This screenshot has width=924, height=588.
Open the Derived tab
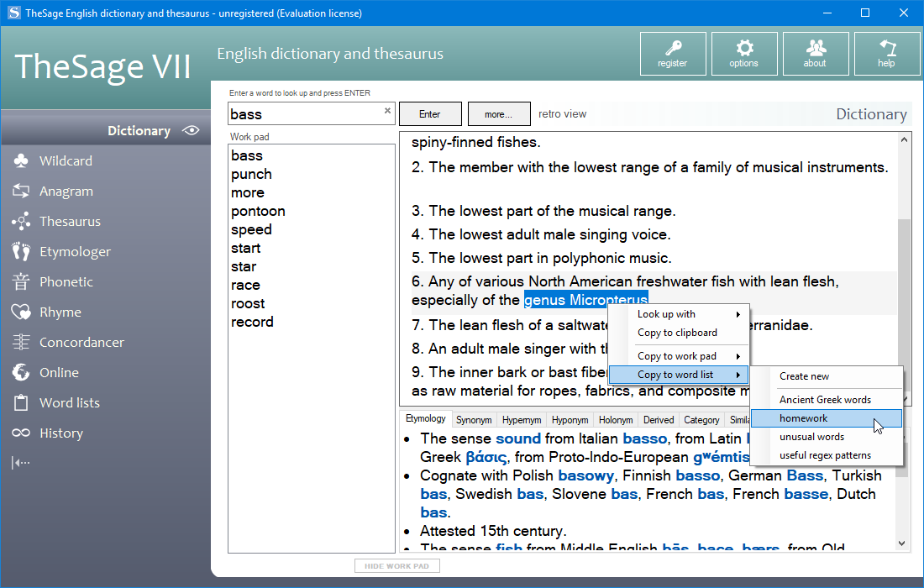click(659, 420)
